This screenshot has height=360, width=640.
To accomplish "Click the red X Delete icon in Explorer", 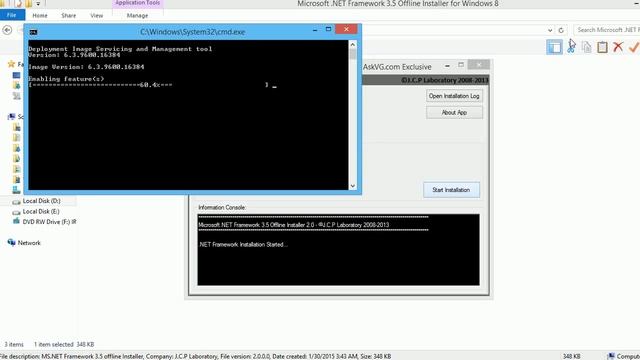I will (x=618, y=47).
